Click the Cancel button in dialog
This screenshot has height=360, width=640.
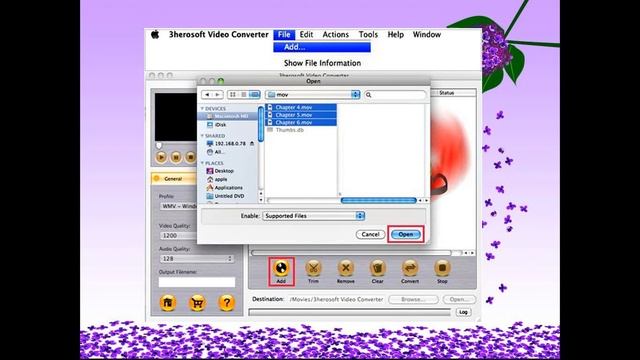point(370,234)
